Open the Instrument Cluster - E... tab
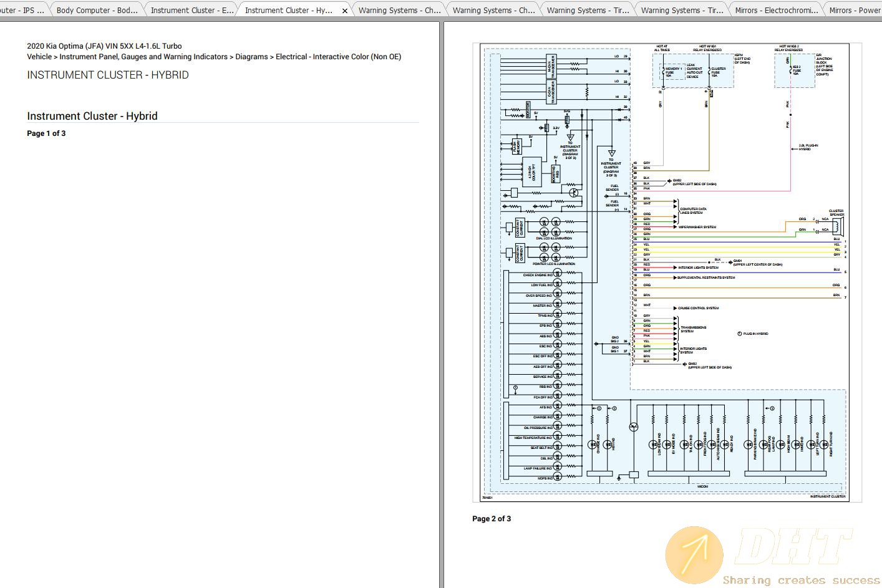The height and width of the screenshot is (588, 882). tap(192, 10)
